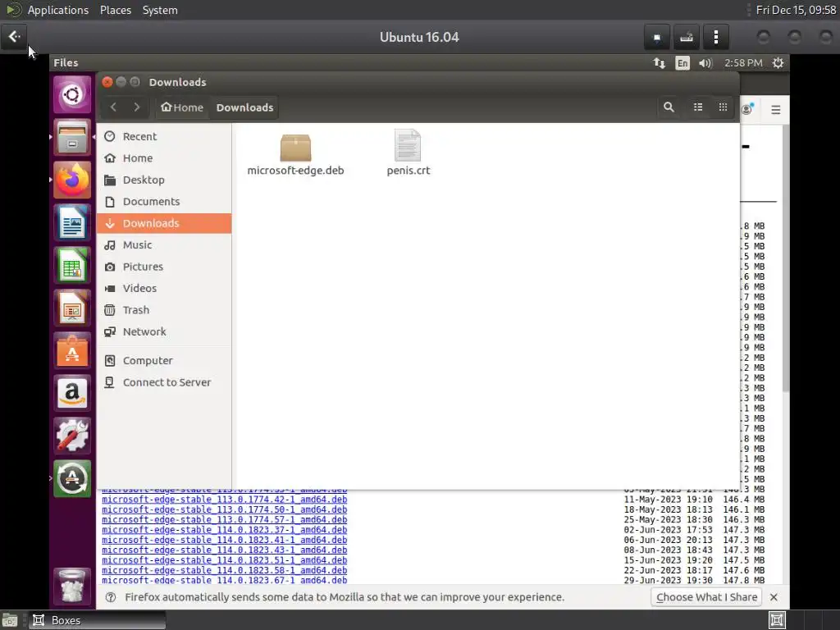Screen dimensions: 840x630
Task: Open Network in the sidebar
Action: [164, 331]
